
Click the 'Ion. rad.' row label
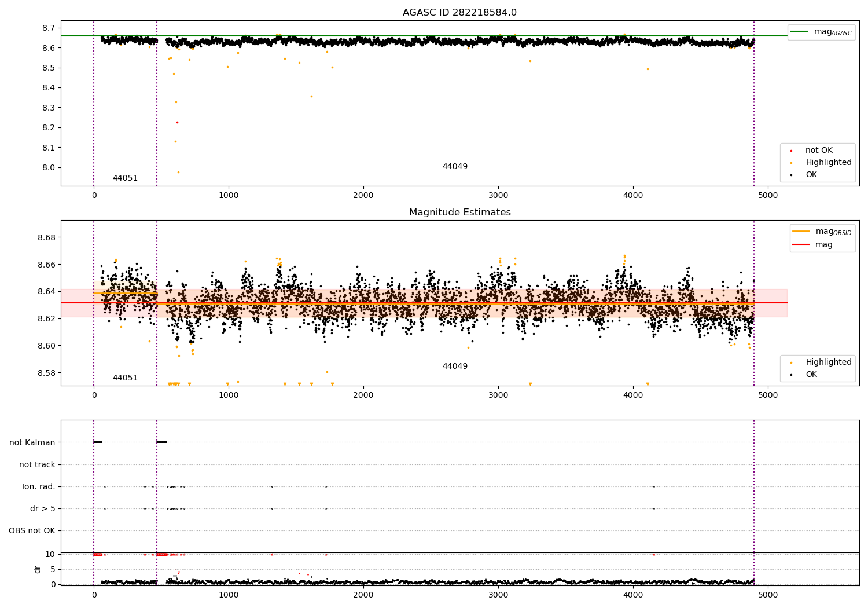(x=39, y=487)
